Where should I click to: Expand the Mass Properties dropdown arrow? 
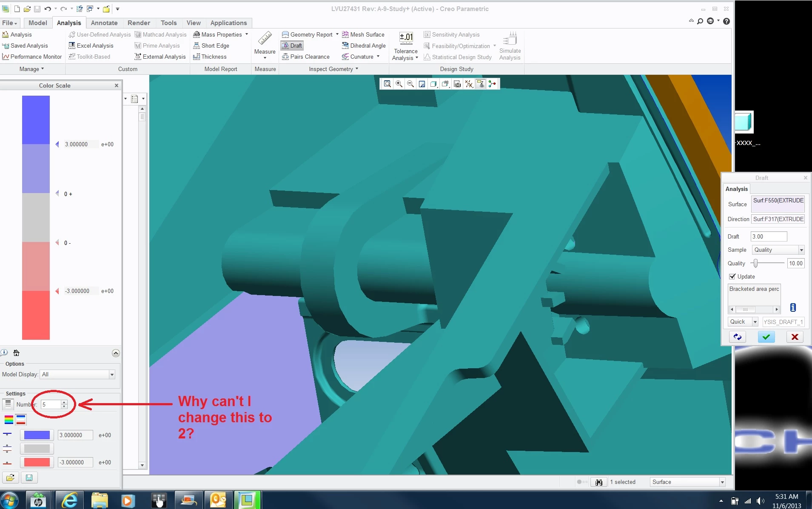247,34
